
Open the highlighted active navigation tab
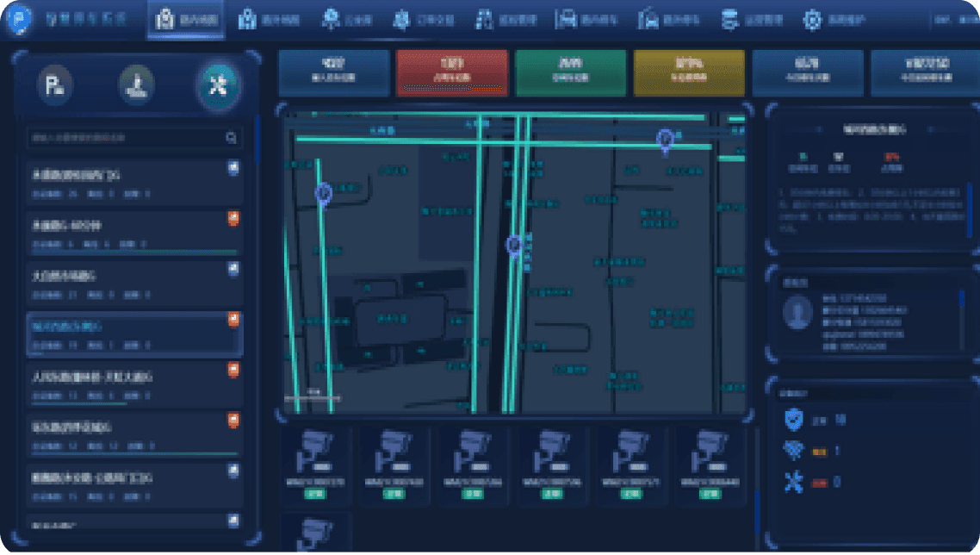pyautogui.click(x=186, y=20)
